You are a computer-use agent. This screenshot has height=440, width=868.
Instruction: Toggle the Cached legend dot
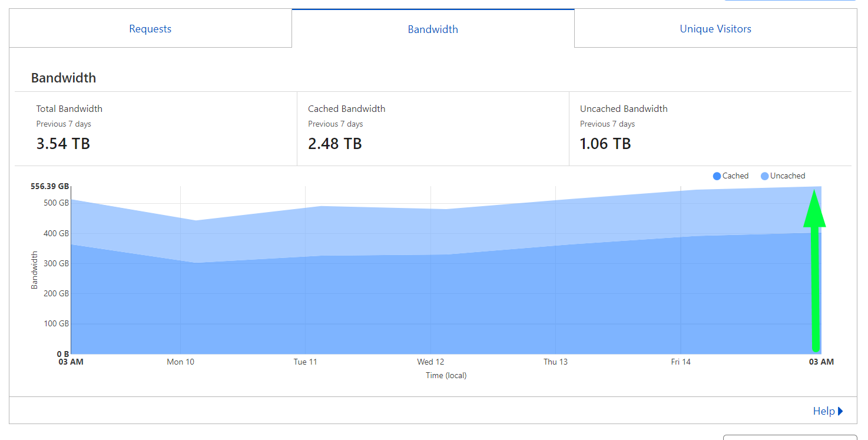pyautogui.click(x=717, y=176)
